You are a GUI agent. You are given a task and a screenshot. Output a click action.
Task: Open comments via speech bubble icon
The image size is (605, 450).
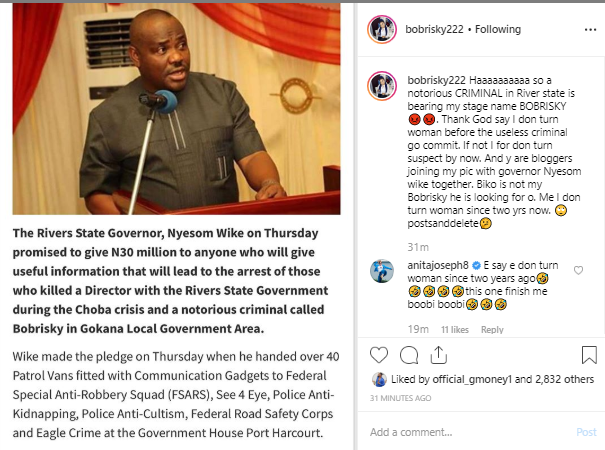click(x=409, y=355)
